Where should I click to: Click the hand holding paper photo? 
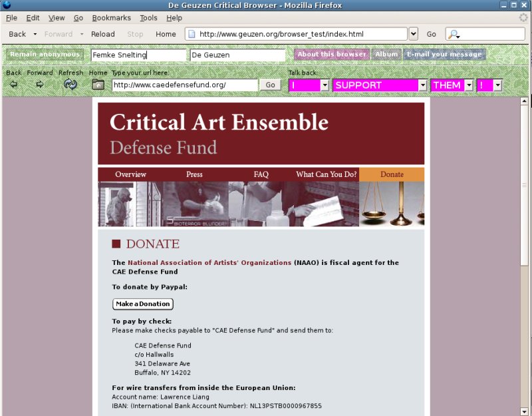[327, 204]
